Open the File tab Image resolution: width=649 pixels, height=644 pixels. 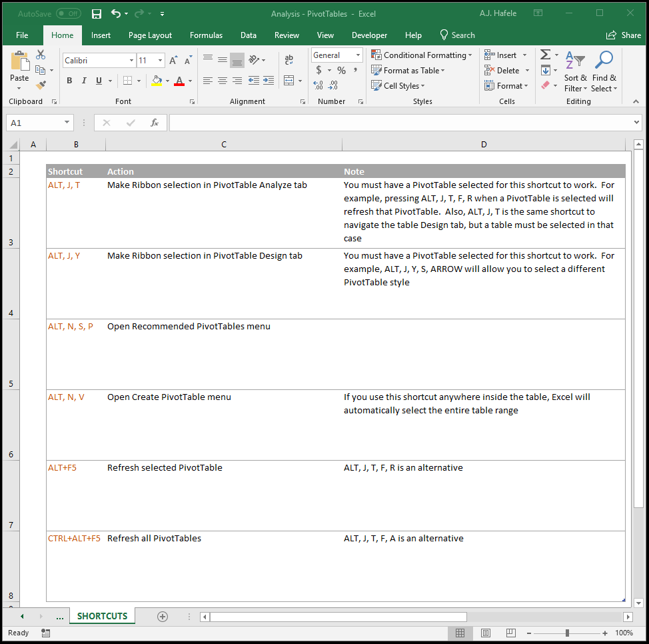pos(22,35)
